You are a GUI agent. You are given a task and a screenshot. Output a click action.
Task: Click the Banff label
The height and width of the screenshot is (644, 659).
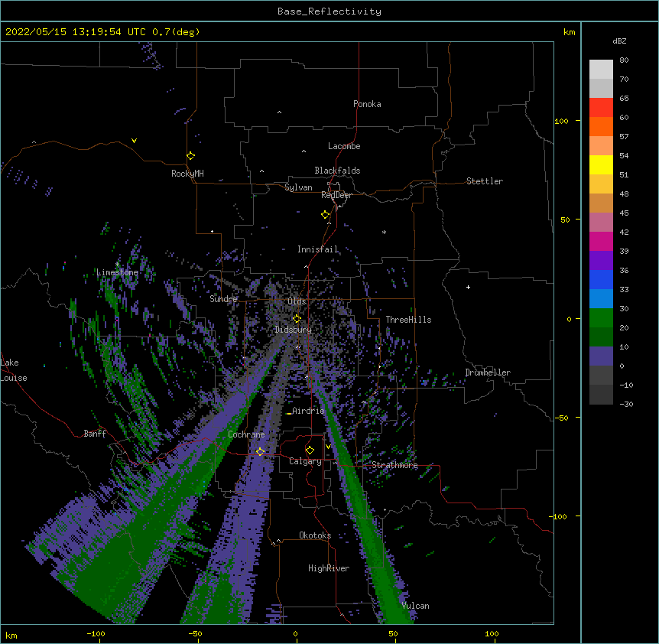(95, 434)
